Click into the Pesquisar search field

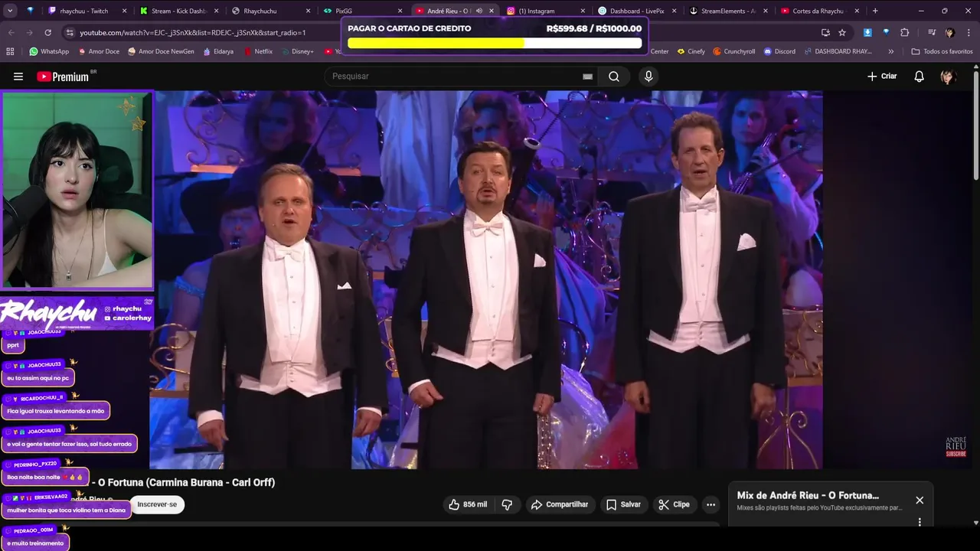coord(452,77)
